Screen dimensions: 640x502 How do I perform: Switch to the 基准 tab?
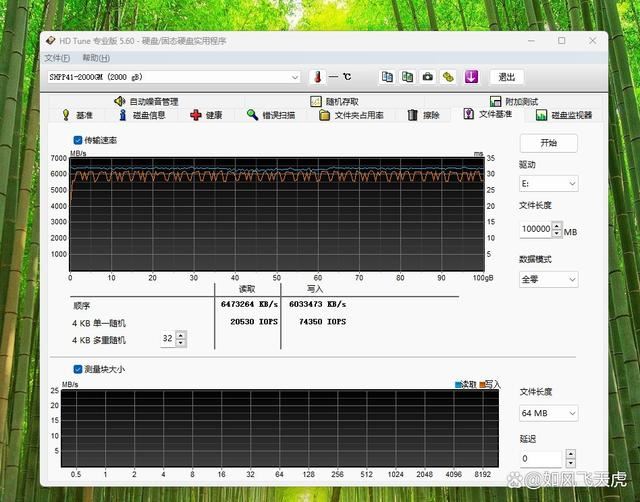click(x=77, y=115)
